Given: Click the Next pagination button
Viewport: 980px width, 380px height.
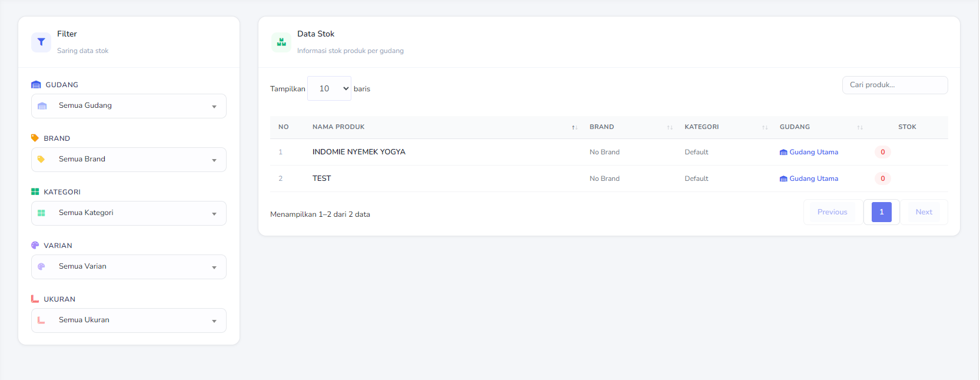Looking at the screenshot, I should pos(924,212).
